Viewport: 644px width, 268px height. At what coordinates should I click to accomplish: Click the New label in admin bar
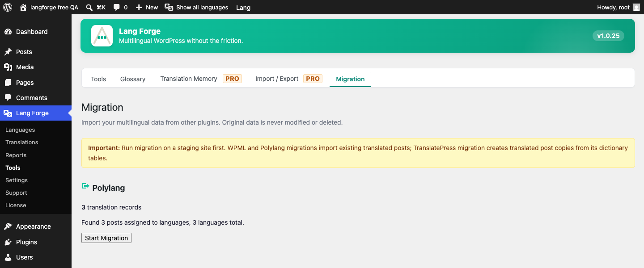click(152, 7)
